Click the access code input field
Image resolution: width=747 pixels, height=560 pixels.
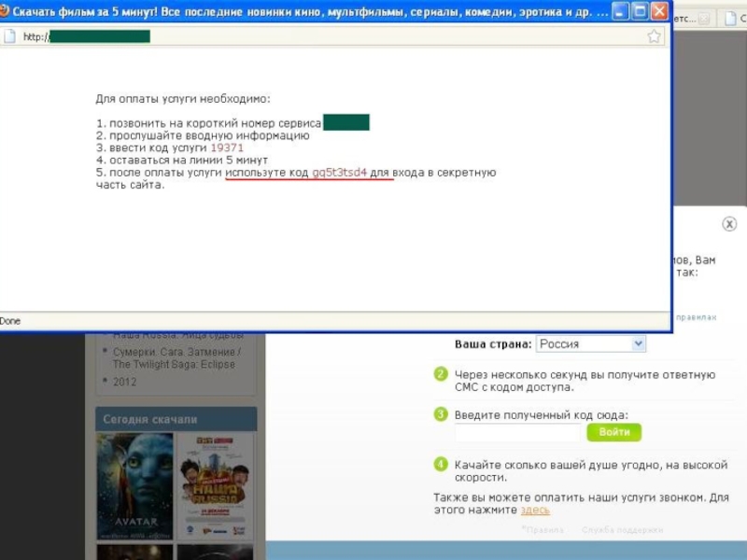pos(517,433)
